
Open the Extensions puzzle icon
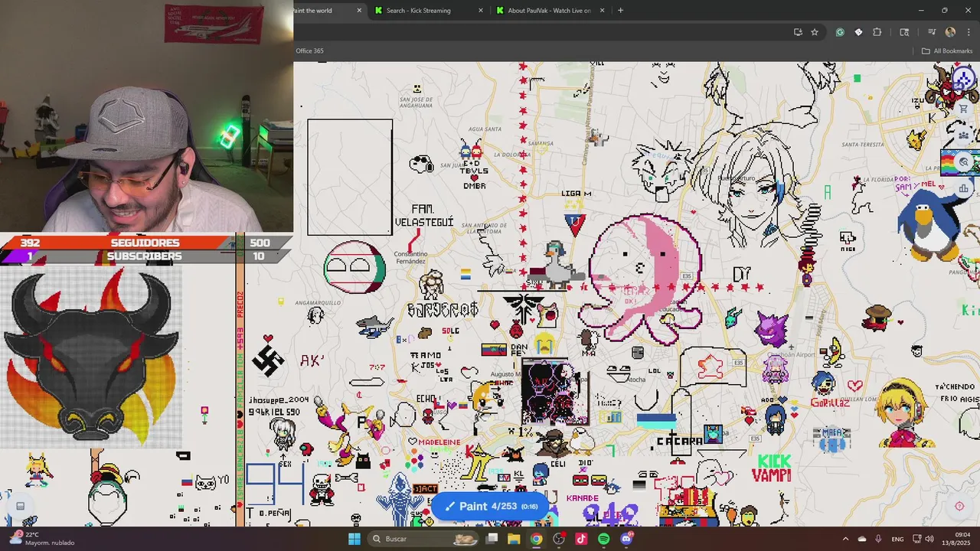point(877,32)
